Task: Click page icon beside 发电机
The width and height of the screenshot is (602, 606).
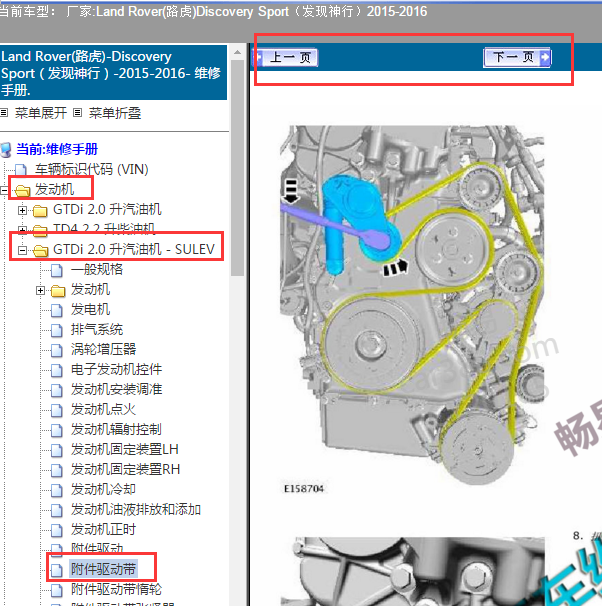Action: tap(57, 310)
